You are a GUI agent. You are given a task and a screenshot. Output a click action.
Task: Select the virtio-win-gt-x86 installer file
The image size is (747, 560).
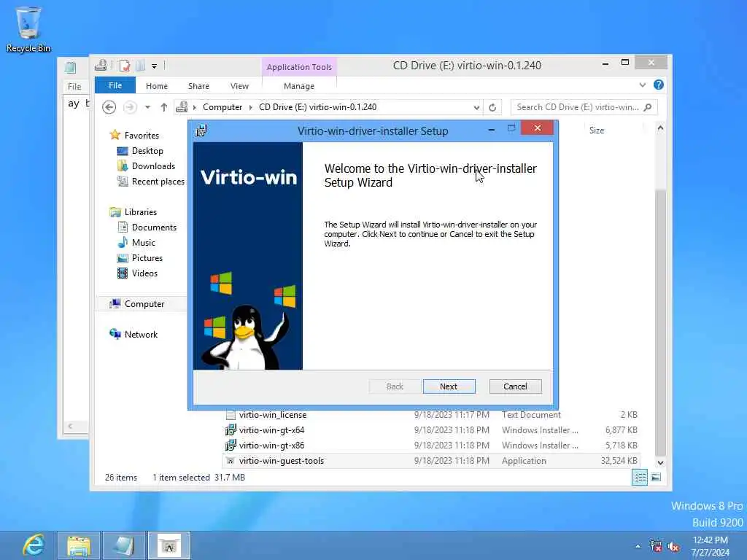coord(271,446)
